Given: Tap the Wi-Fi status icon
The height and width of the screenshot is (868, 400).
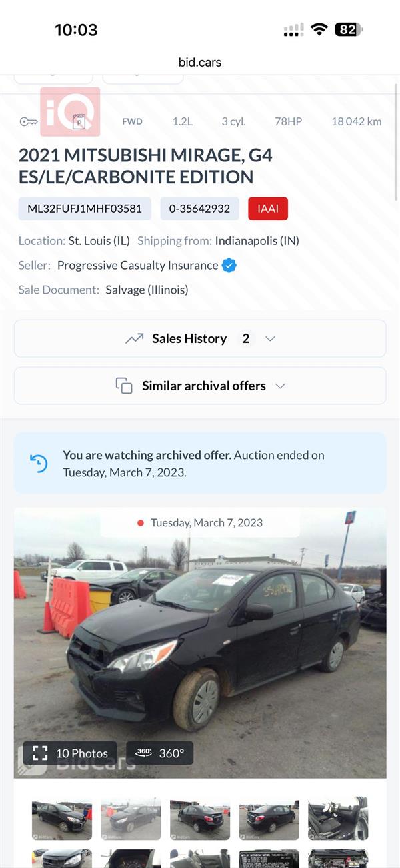Looking at the screenshot, I should (319, 29).
